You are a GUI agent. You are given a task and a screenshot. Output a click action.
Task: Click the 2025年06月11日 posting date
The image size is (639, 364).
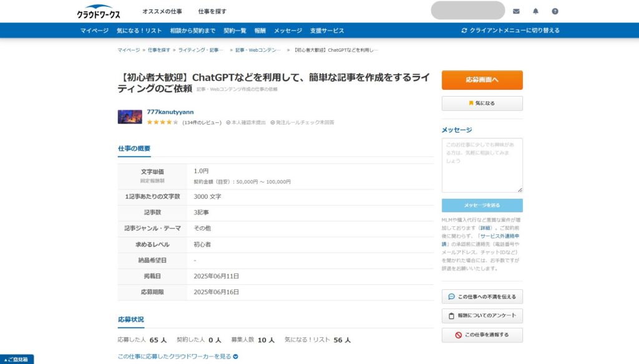pyautogui.click(x=217, y=276)
